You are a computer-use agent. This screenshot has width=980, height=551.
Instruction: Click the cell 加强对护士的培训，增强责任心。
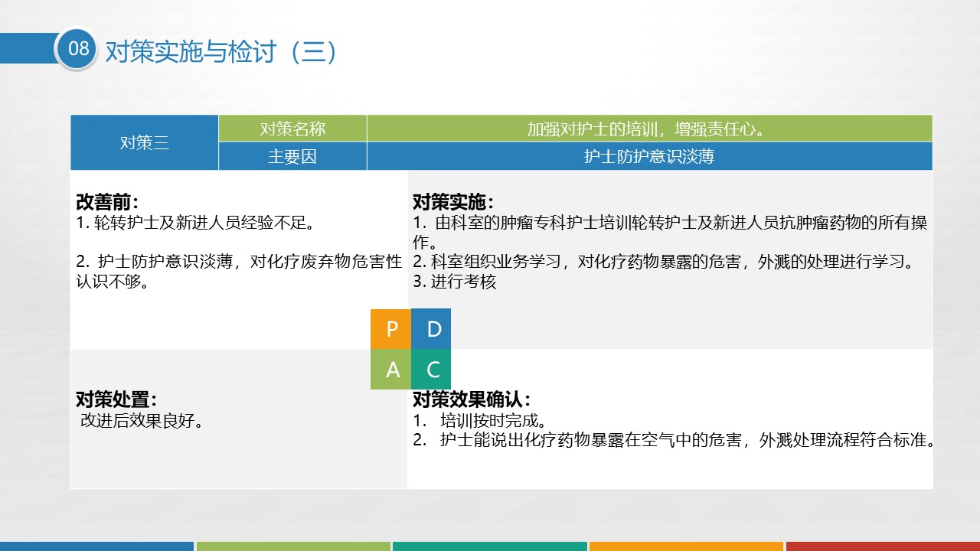click(x=649, y=129)
